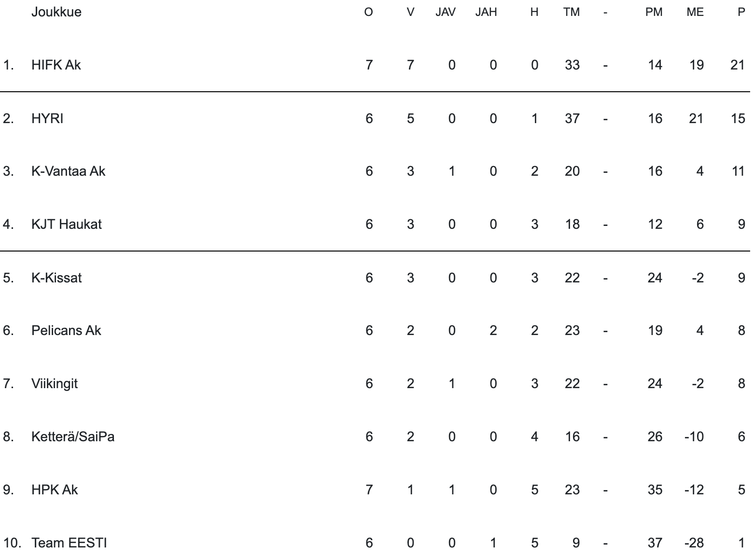Click the JAH column header

(x=486, y=13)
